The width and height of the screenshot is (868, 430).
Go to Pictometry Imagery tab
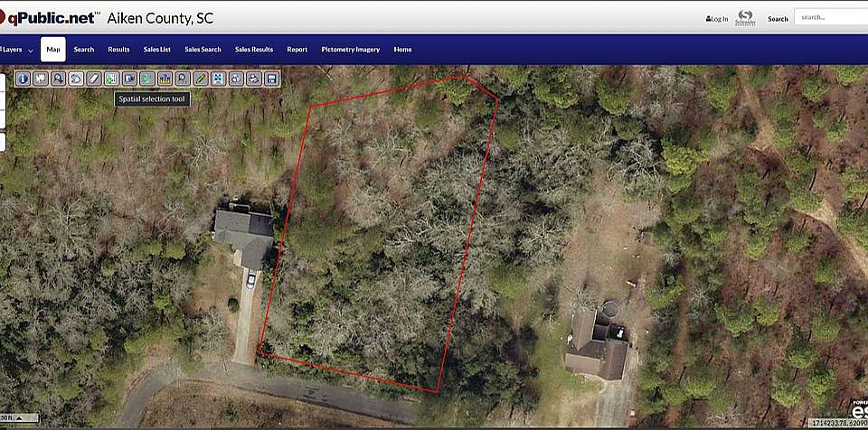click(351, 50)
